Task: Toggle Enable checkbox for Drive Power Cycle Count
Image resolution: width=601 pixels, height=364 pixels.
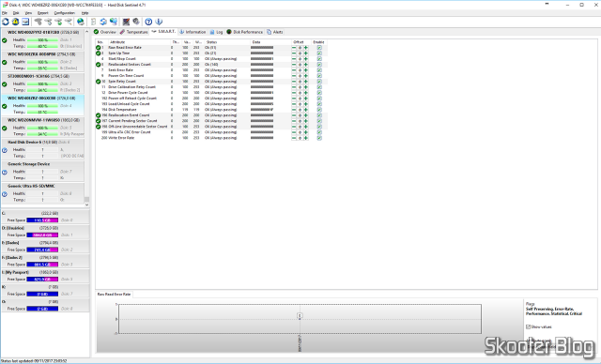Action: click(319, 93)
